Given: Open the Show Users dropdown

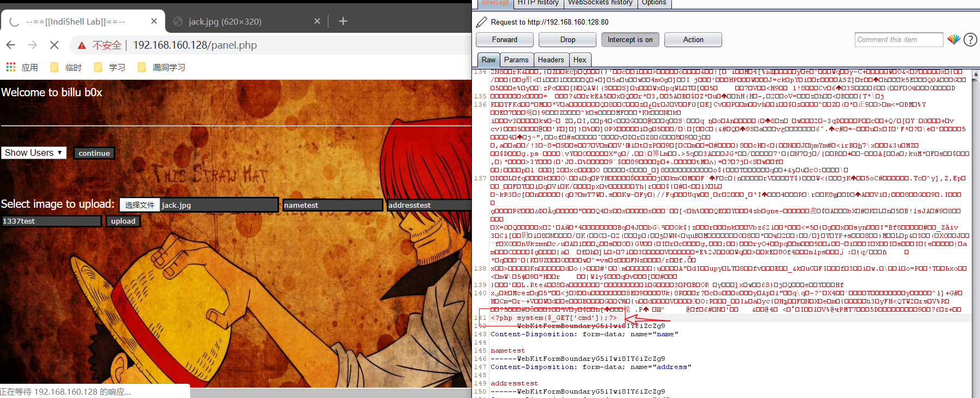Looking at the screenshot, I should 33,153.
